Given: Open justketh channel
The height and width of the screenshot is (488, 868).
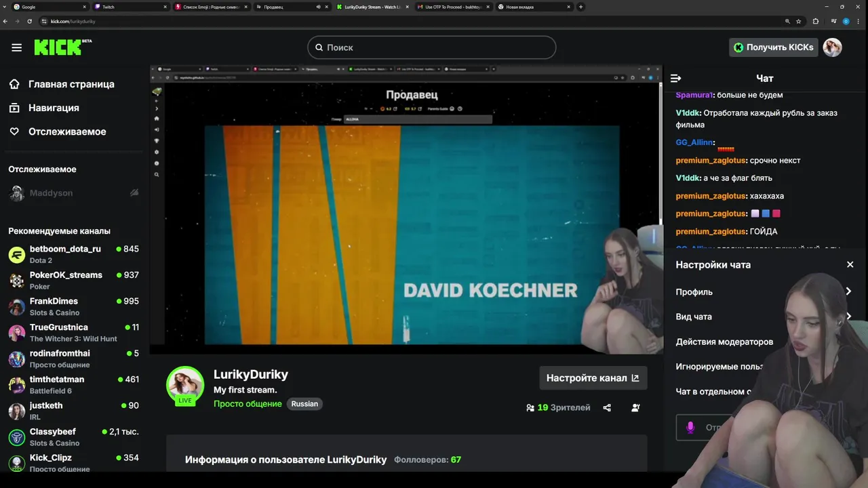Looking at the screenshot, I should click(x=73, y=411).
